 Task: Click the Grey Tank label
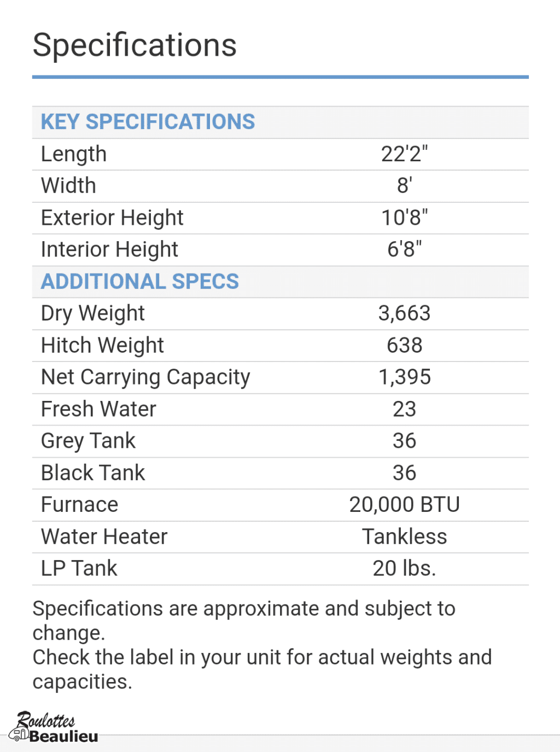pyautogui.click(x=88, y=441)
